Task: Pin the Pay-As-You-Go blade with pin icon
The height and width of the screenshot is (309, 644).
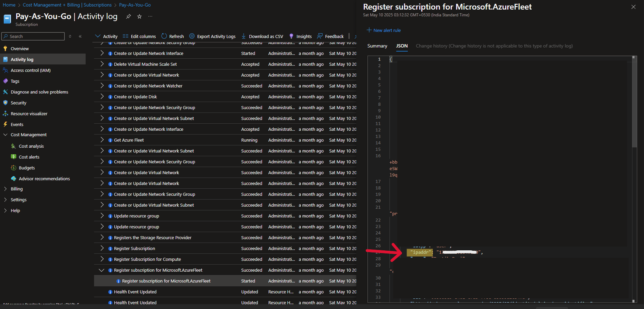Action: (x=128, y=17)
